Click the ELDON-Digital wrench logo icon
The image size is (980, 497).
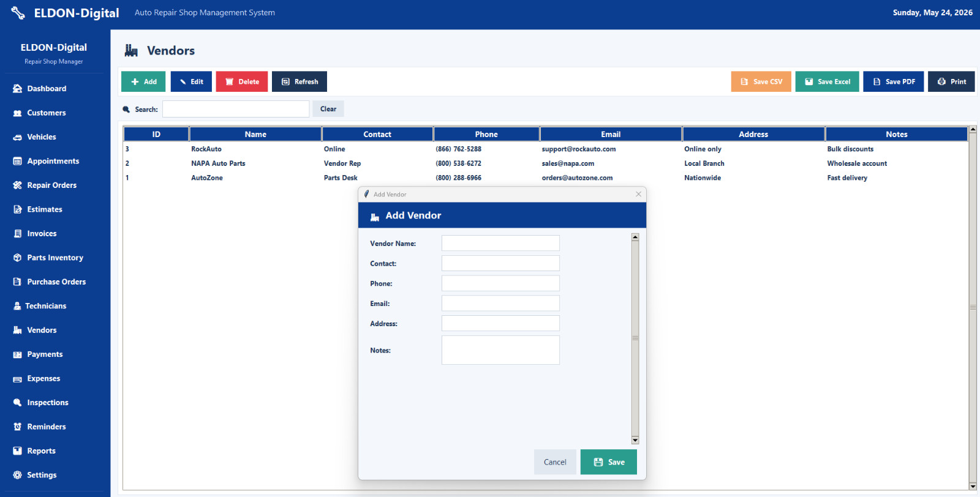pos(18,13)
